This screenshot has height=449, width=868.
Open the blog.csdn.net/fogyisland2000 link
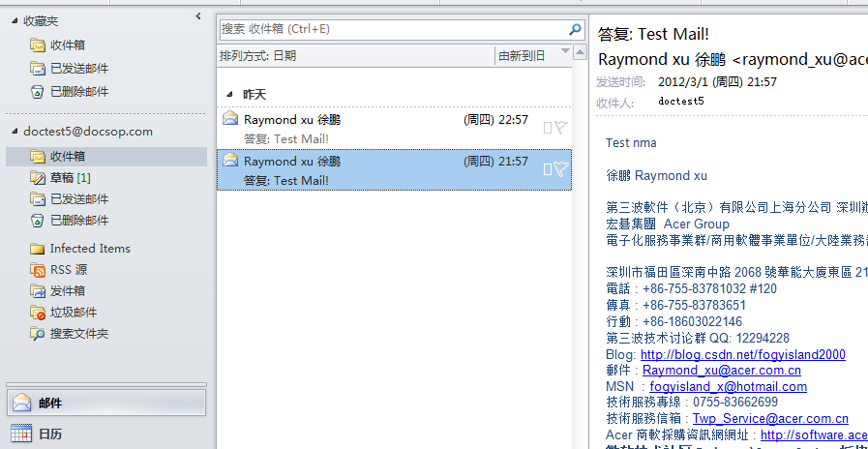tap(743, 354)
